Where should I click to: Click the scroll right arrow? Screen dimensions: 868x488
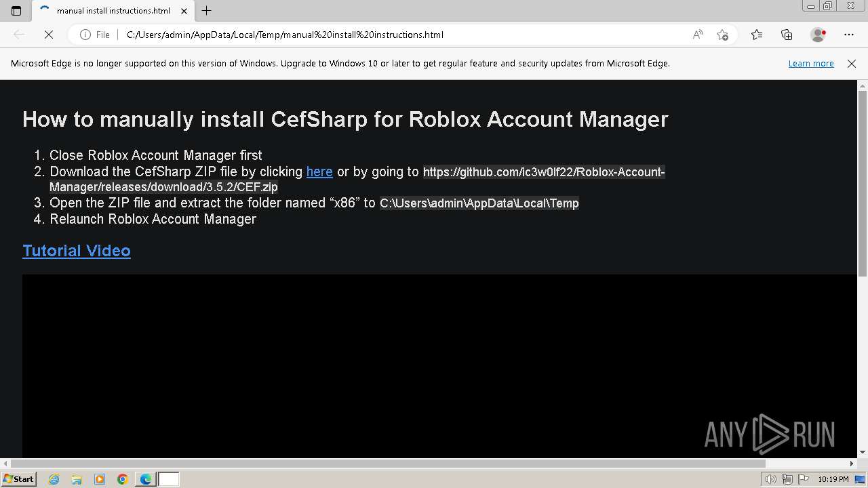point(852,464)
